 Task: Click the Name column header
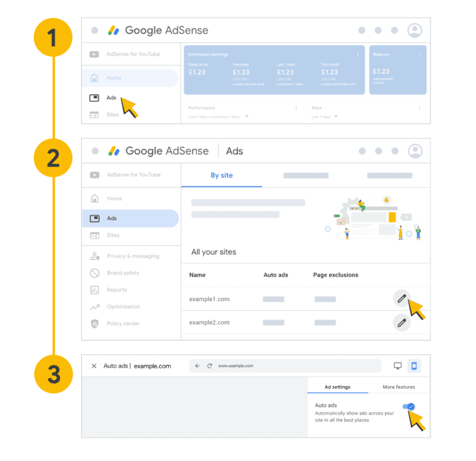click(197, 275)
